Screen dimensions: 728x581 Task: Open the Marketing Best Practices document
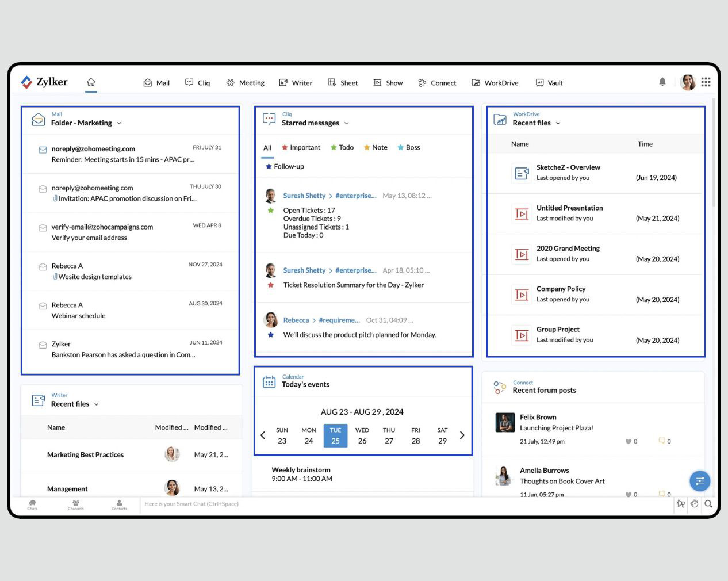pos(86,455)
